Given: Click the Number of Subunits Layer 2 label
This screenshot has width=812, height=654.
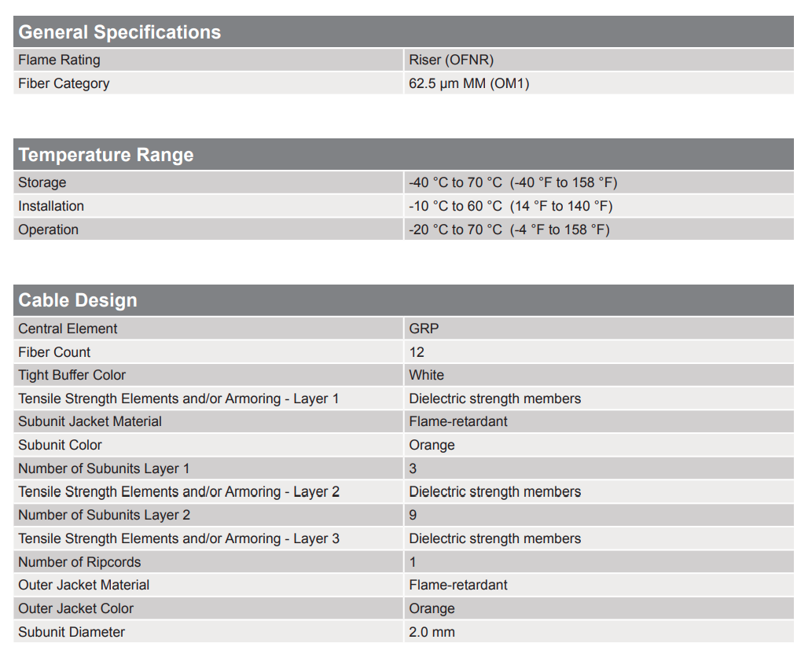Looking at the screenshot, I should tap(104, 515).
